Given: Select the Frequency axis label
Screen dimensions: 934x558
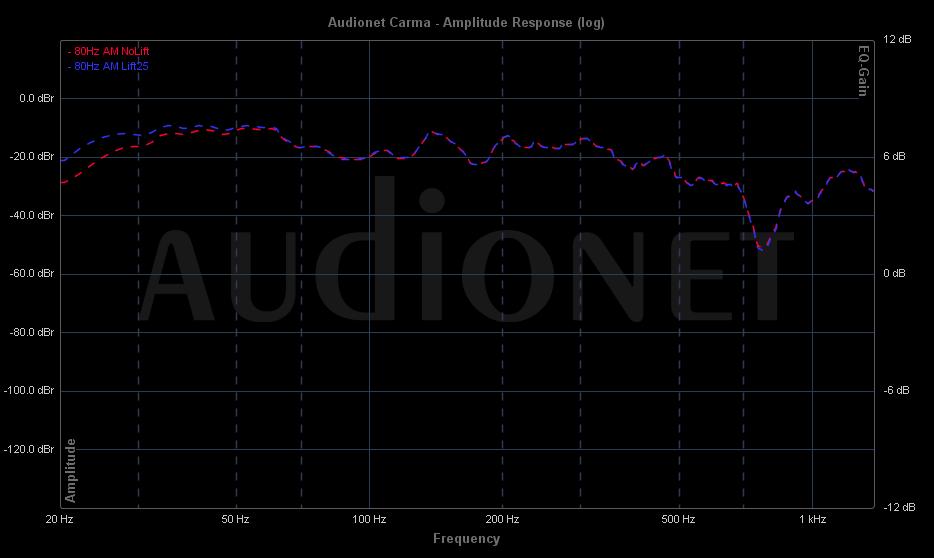Looking at the screenshot, I should 466,539.
